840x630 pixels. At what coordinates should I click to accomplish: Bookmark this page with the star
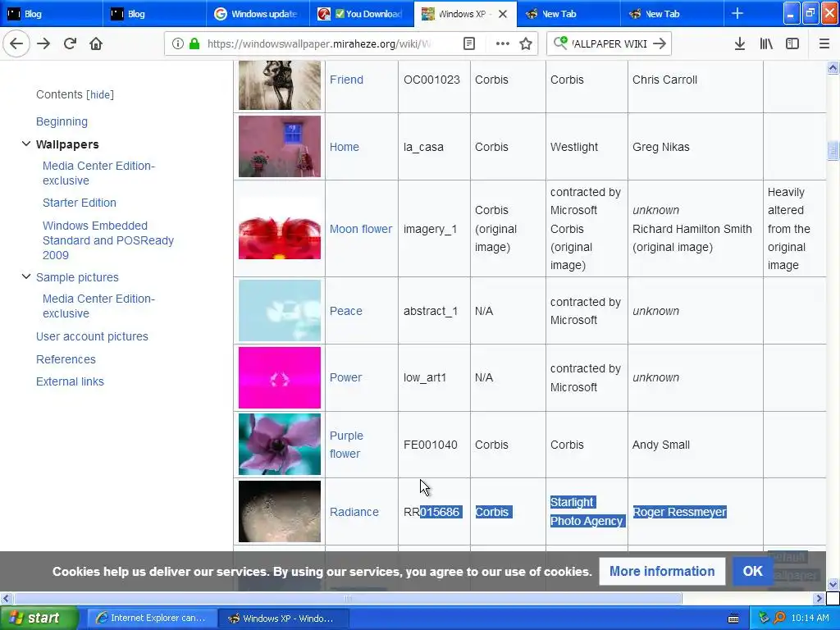point(526,43)
